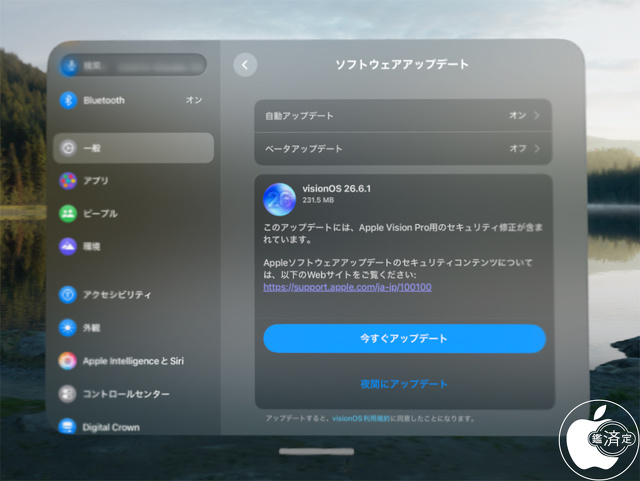Expand the 自動アップデート chevron

click(537, 116)
